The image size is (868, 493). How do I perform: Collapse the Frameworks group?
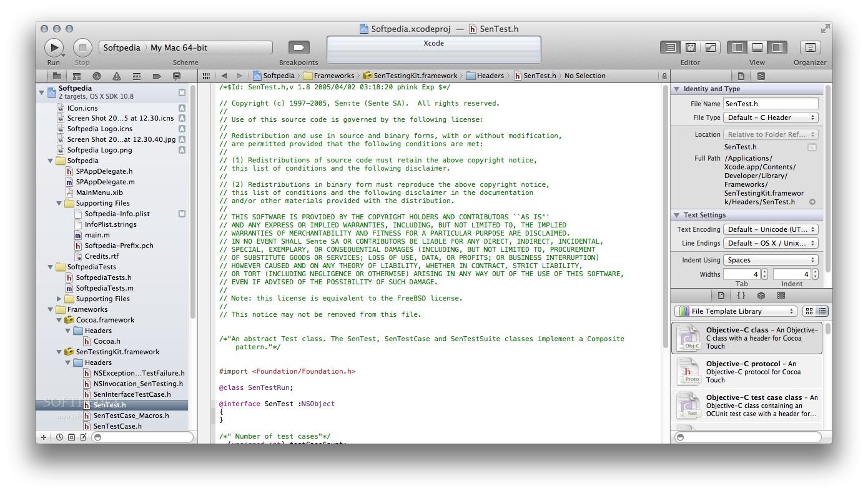51,309
